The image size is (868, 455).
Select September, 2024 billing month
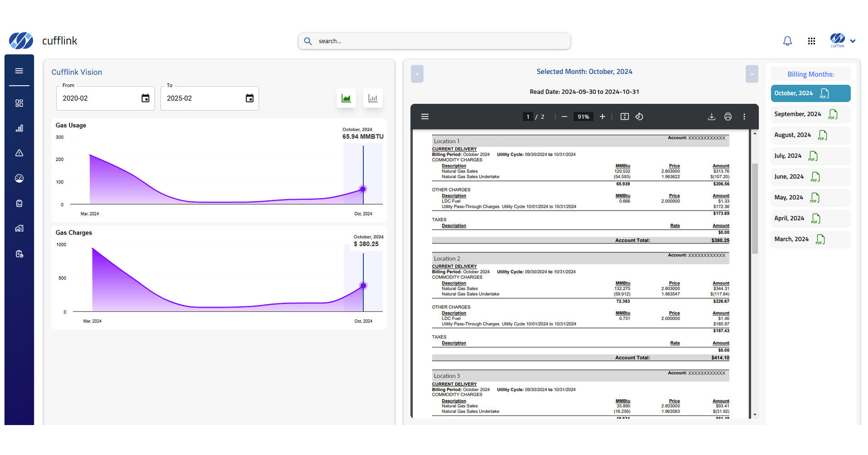click(797, 114)
